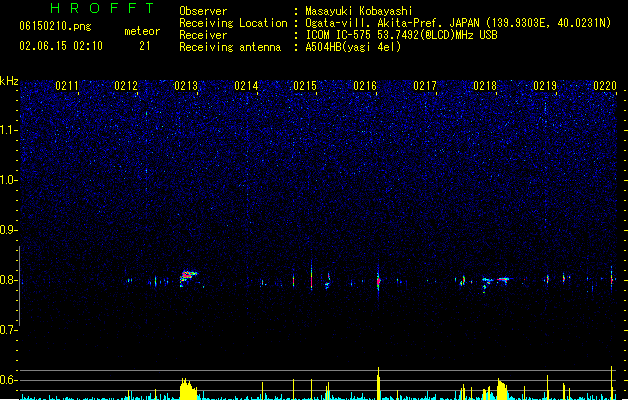The width and height of the screenshot is (629, 400).
Task: Click the meteor label
Action: (142, 31)
